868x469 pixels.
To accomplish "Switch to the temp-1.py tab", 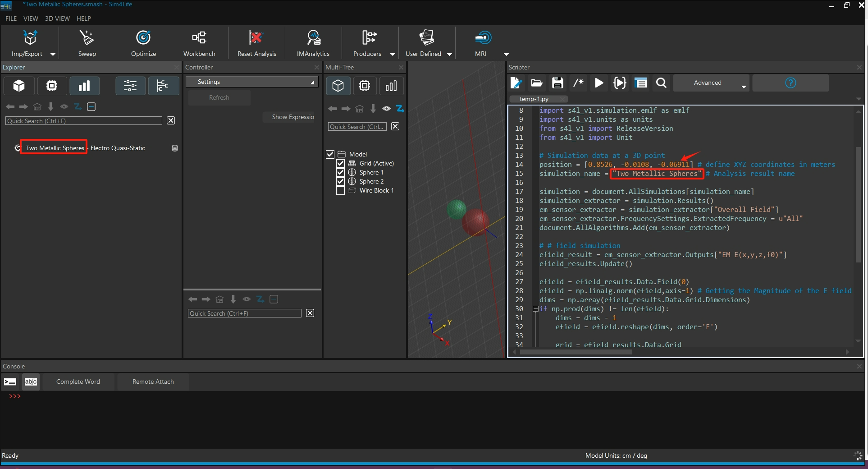I will pos(534,99).
